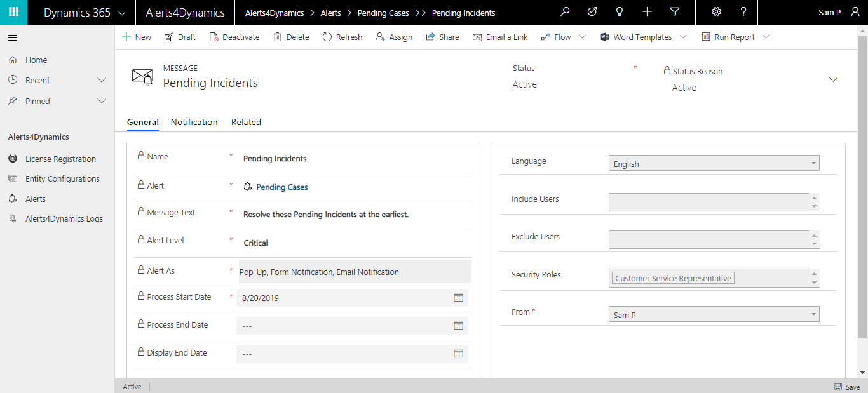Click the Alert Level Critical value
868x393 pixels.
[x=255, y=243]
